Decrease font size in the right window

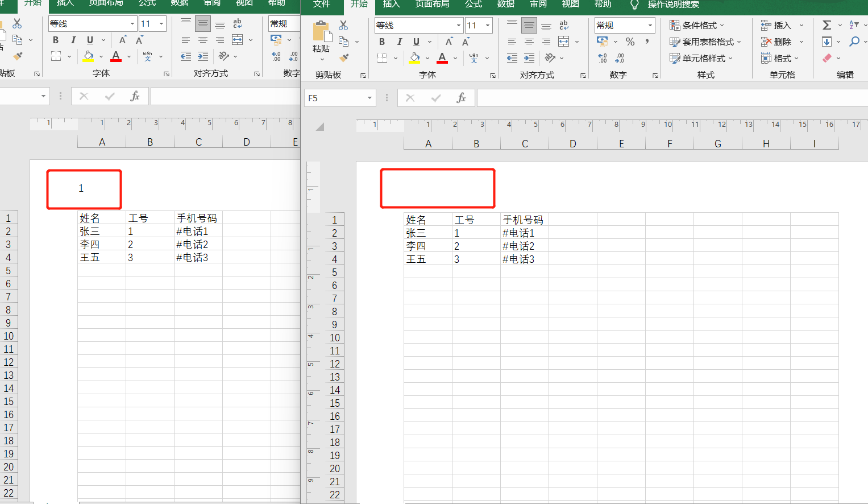click(x=466, y=42)
